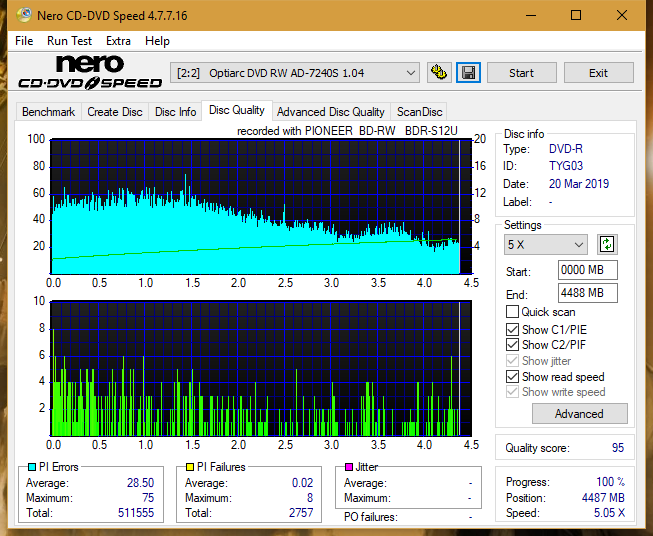This screenshot has width=653, height=536.
Task: Click the Quality score value 95
Action: (x=618, y=448)
